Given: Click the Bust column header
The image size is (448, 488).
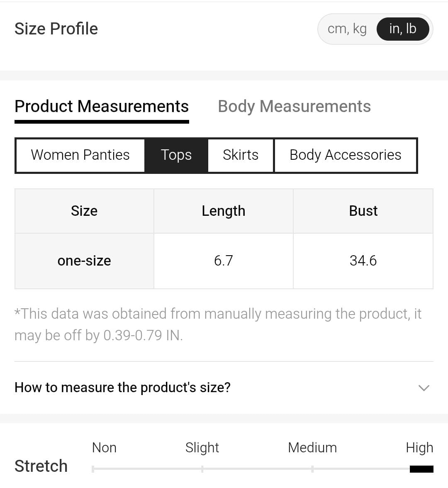Looking at the screenshot, I should click(x=363, y=211).
